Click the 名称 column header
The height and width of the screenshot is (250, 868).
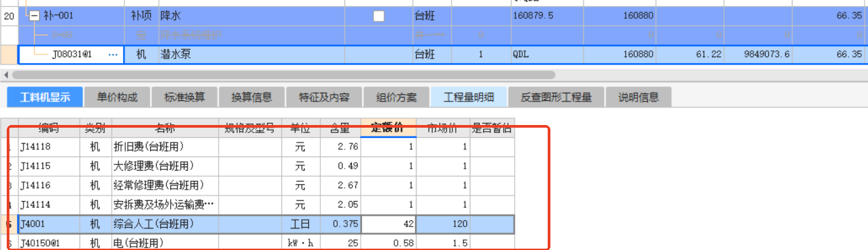tap(166, 127)
